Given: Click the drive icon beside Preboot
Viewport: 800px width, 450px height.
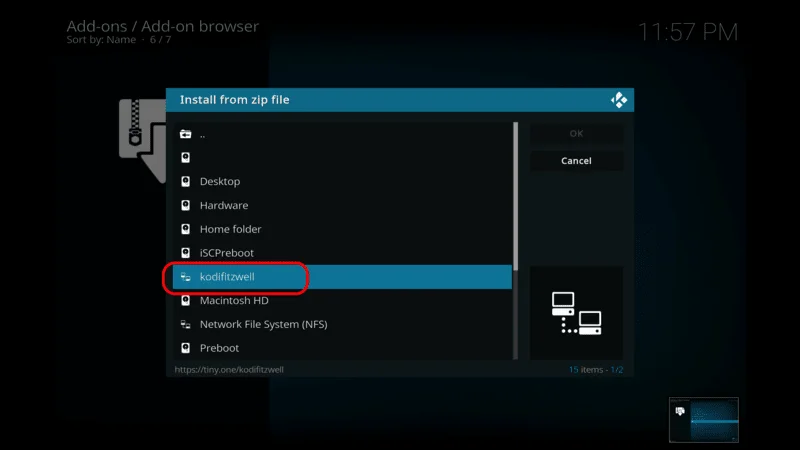Looking at the screenshot, I should pyautogui.click(x=186, y=348).
